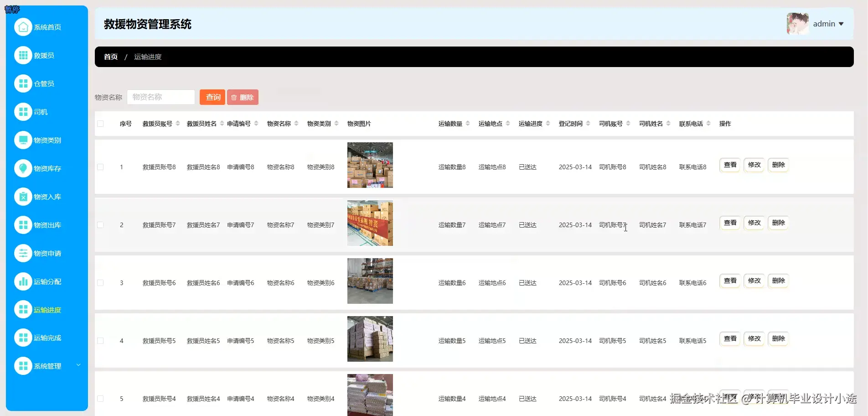
Task: Open 运输完成 menu item
Action: (47, 338)
